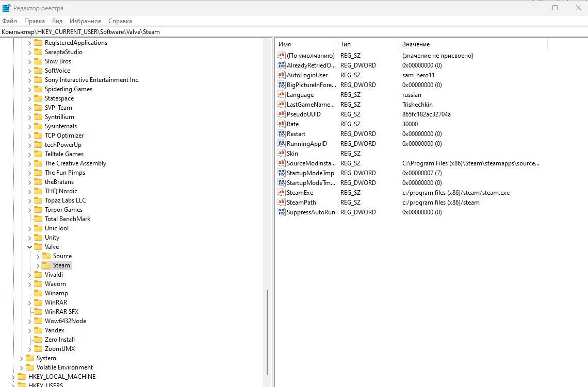Click the DWORD icon beside Restart
Image resolution: width=588 pixels, height=387 pixels.
tap(281, 133)
